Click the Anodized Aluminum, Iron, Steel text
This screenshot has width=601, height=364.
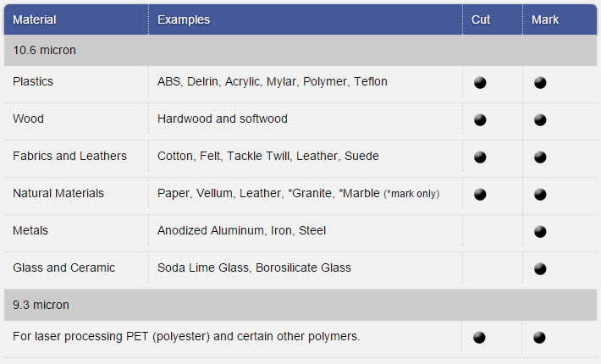point(241,230)
